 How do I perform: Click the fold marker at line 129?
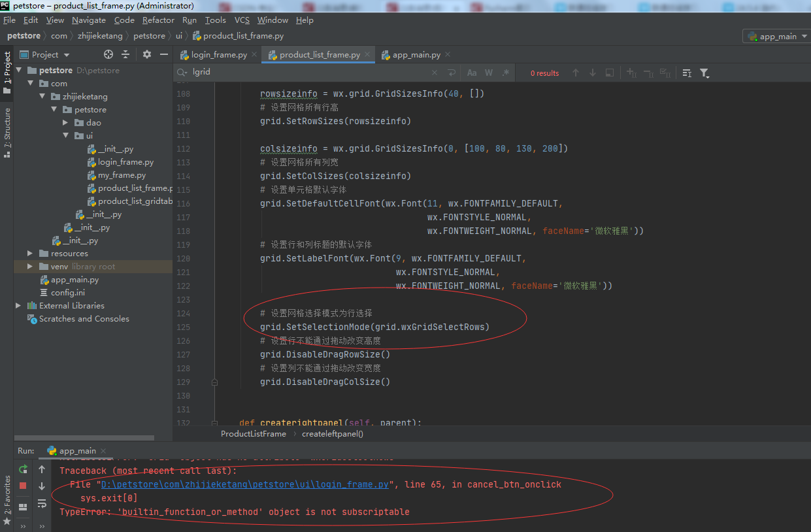214,382
